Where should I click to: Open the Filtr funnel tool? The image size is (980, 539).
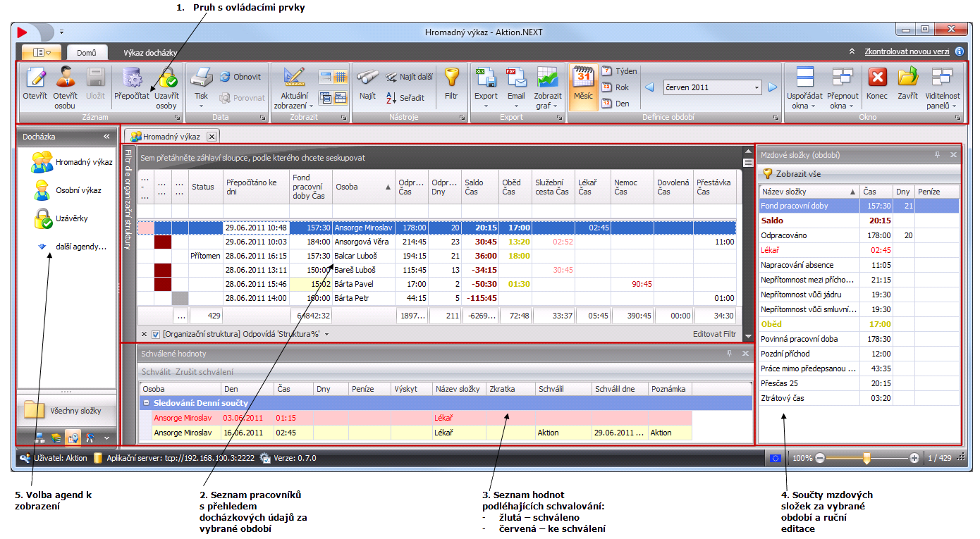click(x=451, y=85)
